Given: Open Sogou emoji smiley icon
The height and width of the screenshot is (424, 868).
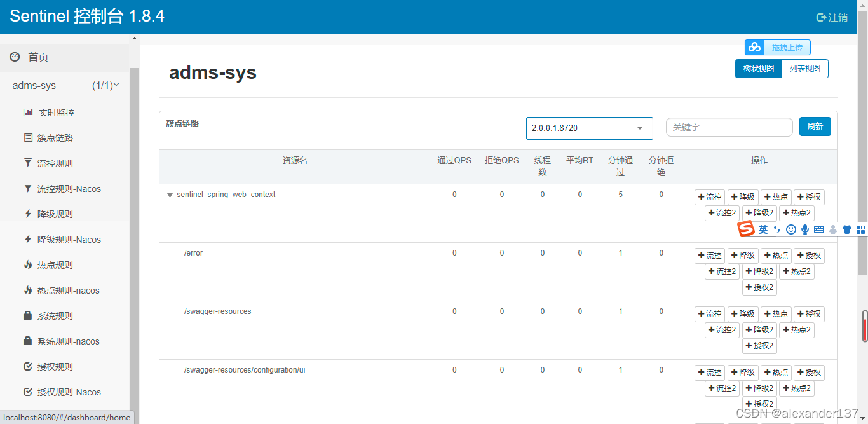Looking at the screenshot, I should coord(791,229).
